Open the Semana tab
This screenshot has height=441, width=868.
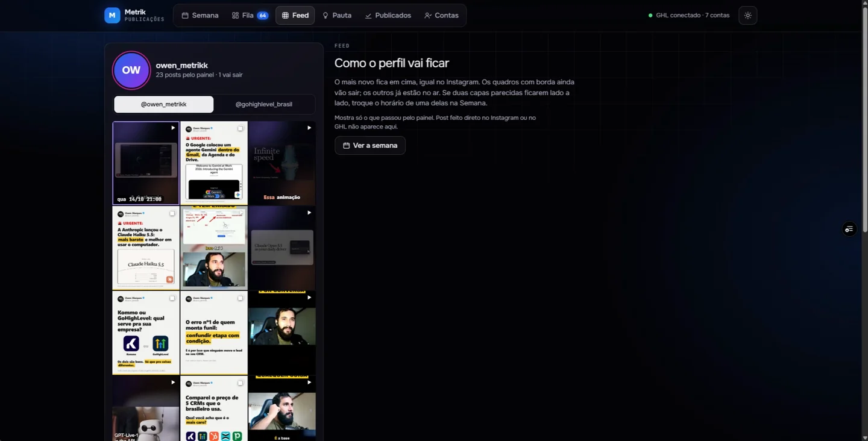tap(200, 15)
